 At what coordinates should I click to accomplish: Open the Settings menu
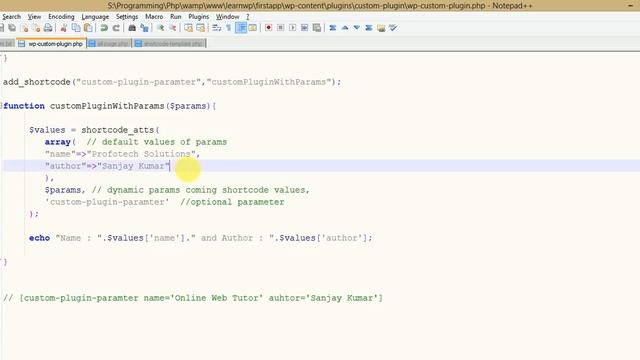pos(127,17)
